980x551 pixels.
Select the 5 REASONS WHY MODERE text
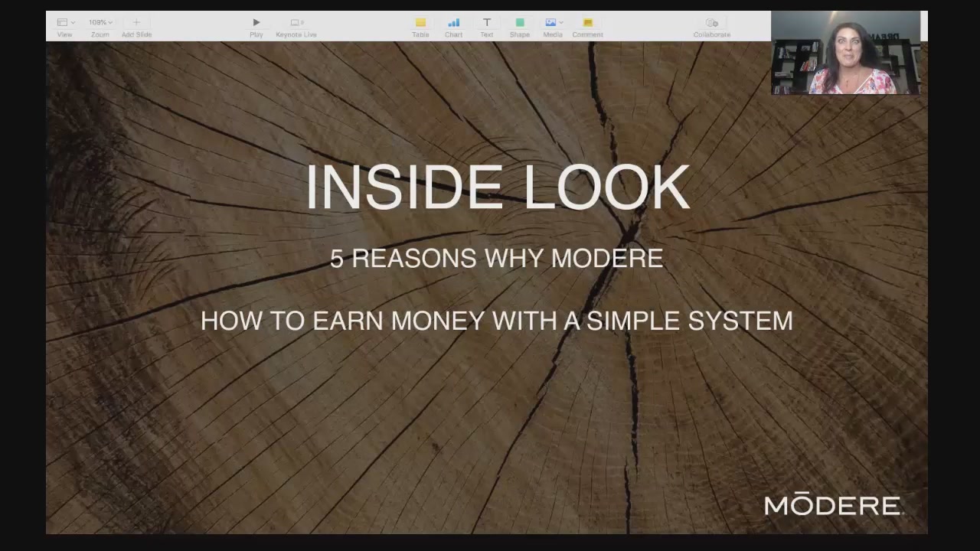pos(496,259)
